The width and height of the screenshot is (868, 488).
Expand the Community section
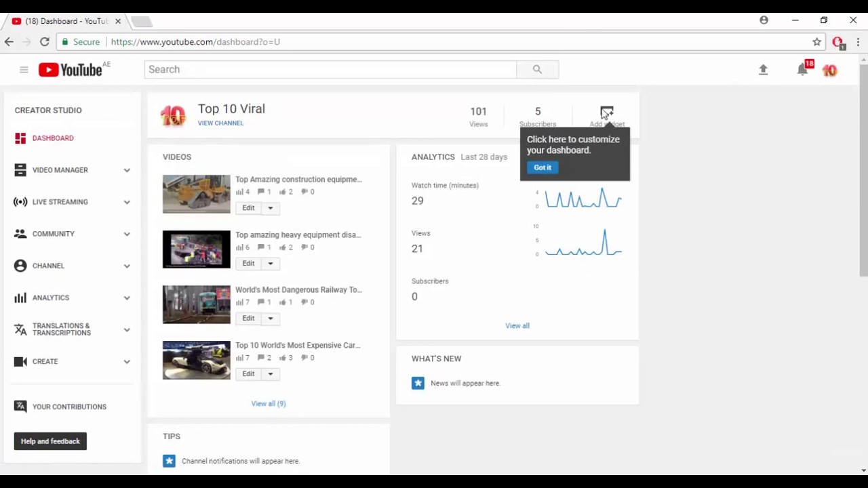tap(127, 234)
